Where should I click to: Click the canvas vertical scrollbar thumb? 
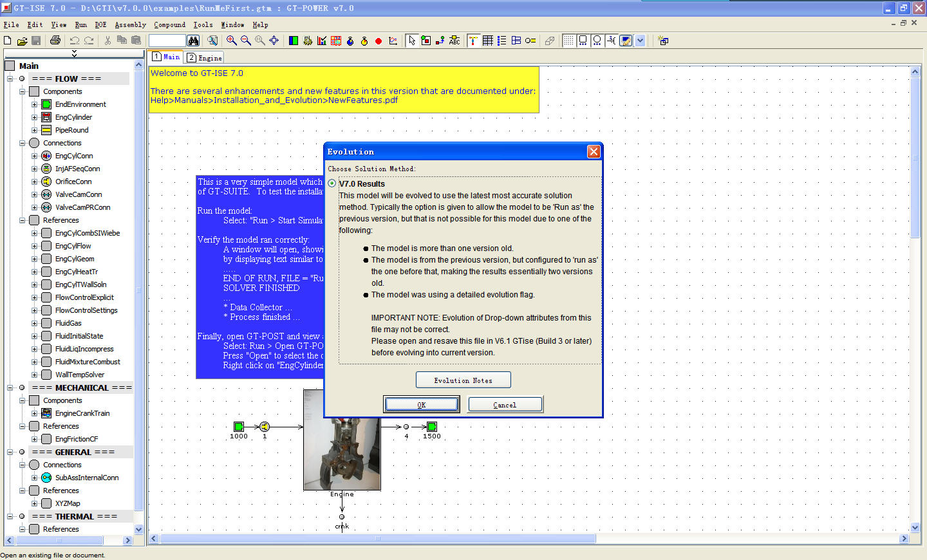915,158
